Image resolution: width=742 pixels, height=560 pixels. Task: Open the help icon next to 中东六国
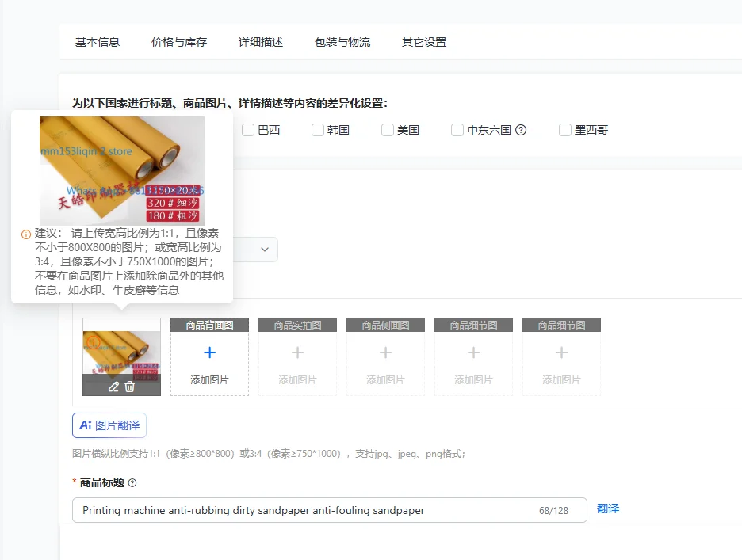point(521,130)
